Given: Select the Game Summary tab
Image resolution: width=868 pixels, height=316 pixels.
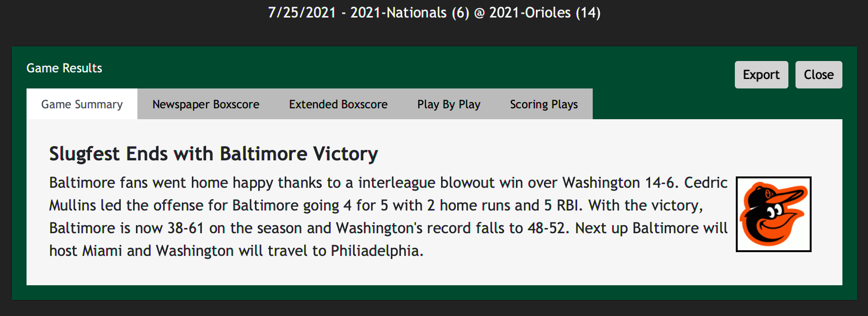Looking at the screenshot, I should 82,104.
